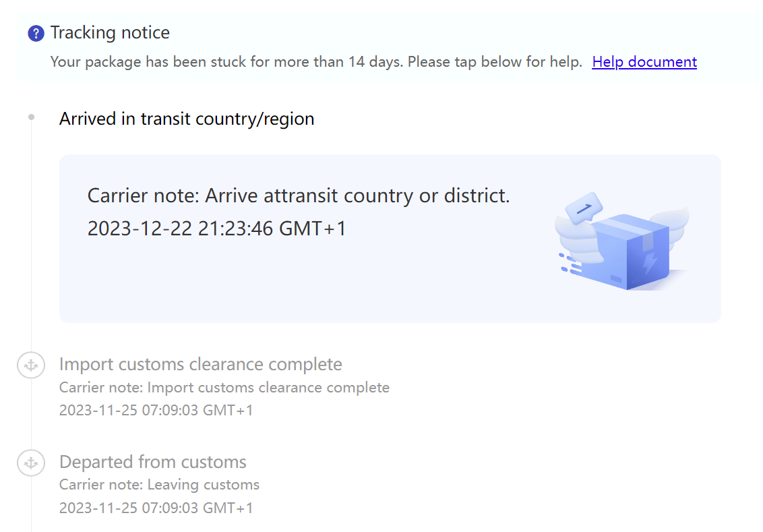Click the gray dot timeline marker for Arrived
Viewport: 763px width, 532px height.
click(x=31, y=117)
